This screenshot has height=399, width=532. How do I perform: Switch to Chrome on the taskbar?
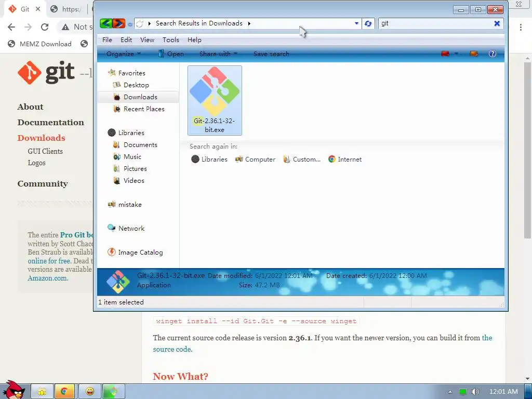[x=64, y=392]
